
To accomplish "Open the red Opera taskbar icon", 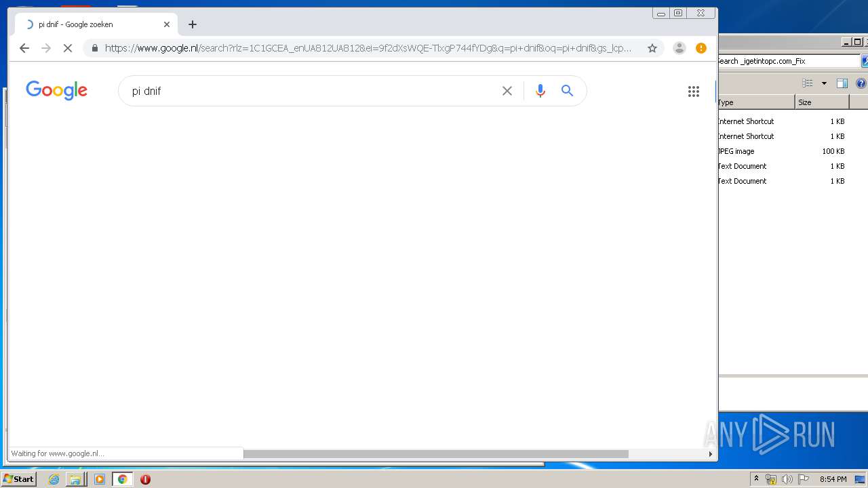I will click(145, 479).
